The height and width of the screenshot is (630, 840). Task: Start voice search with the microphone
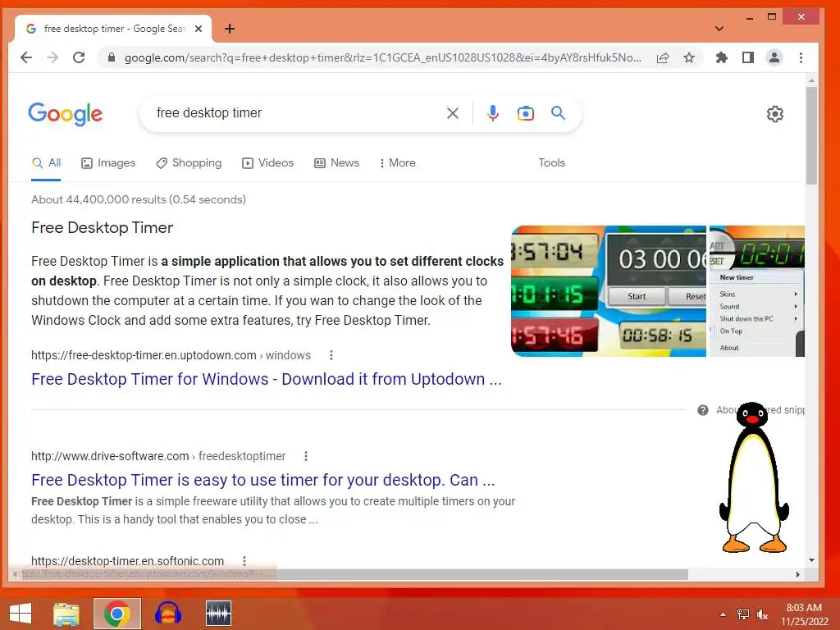point(493,113)
